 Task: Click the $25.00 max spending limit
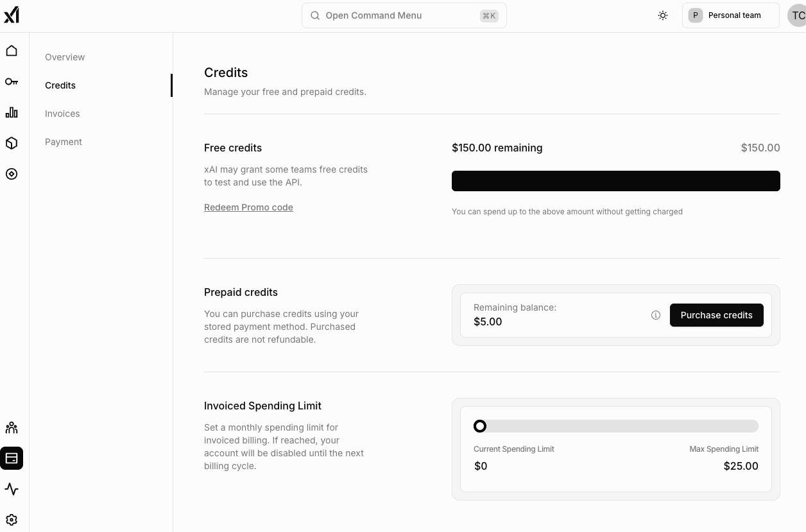tap(741, 466)
